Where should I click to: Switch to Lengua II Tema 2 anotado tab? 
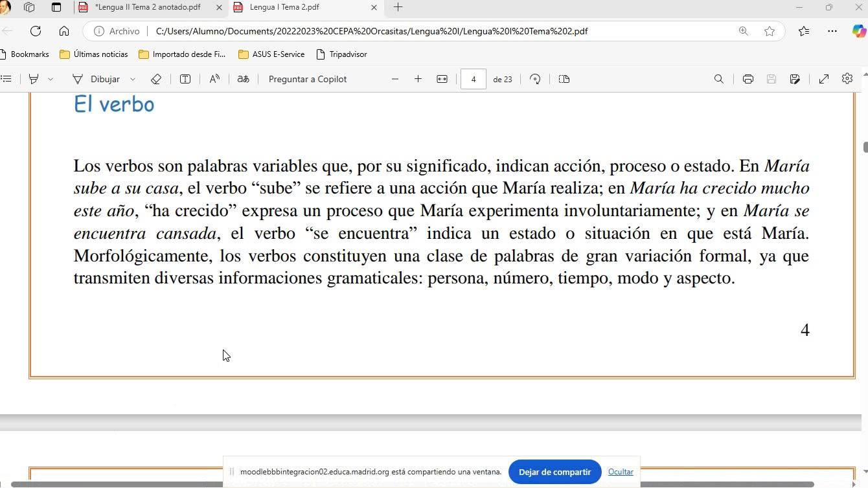tap(148, 7)
